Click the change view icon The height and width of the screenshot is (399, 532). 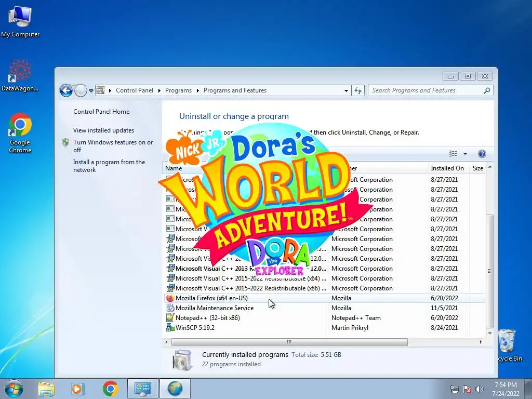[453, 154]
